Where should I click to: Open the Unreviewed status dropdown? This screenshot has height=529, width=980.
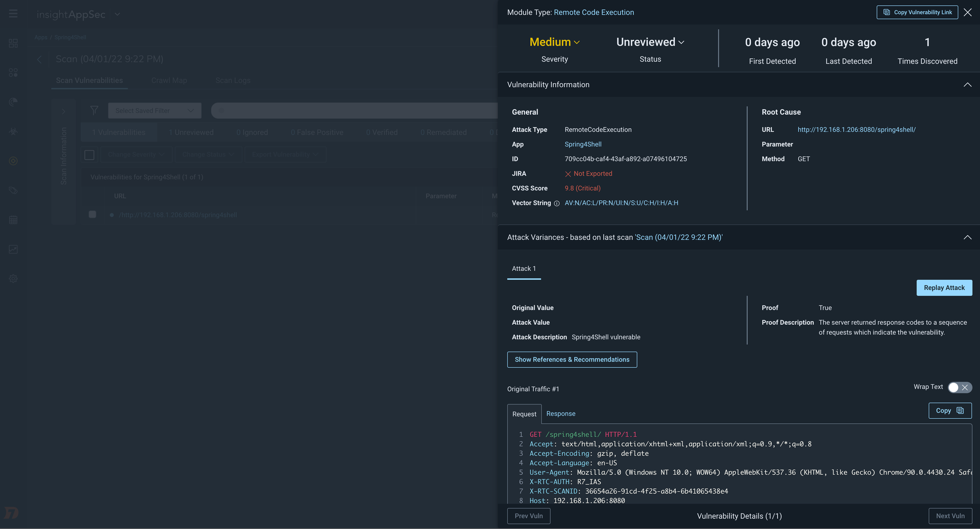(x=650, y=42)
